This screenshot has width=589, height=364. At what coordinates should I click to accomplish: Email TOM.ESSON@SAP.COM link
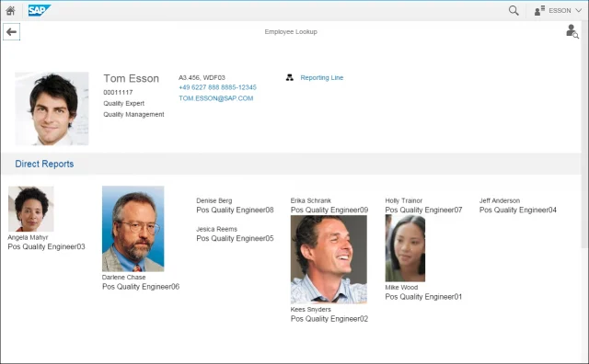tap(216, 98)
